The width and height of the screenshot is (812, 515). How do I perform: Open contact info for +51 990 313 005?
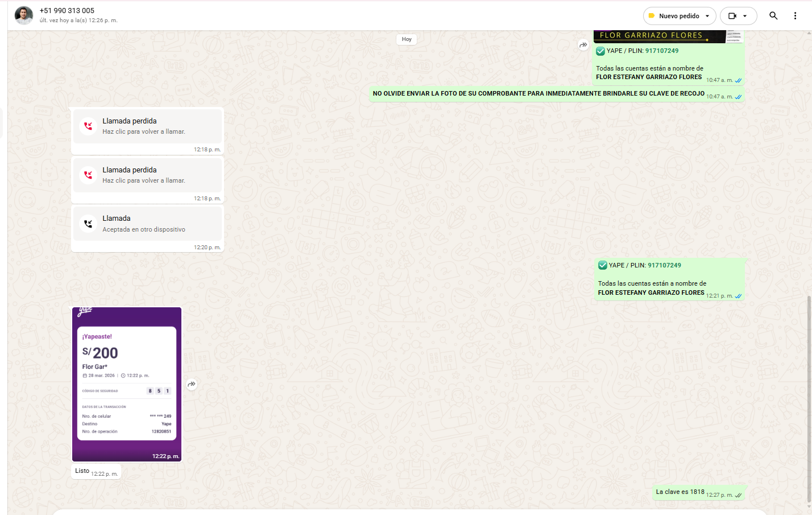67,11
